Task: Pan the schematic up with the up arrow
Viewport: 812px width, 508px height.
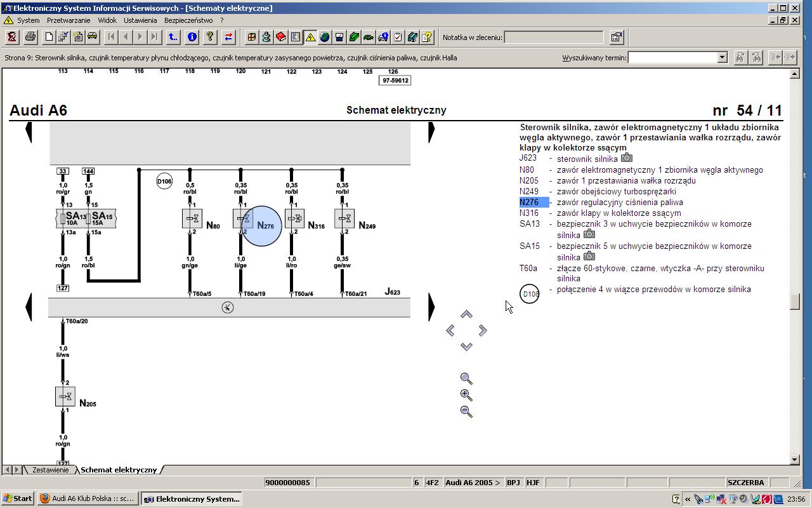Action: coord(466,314)
